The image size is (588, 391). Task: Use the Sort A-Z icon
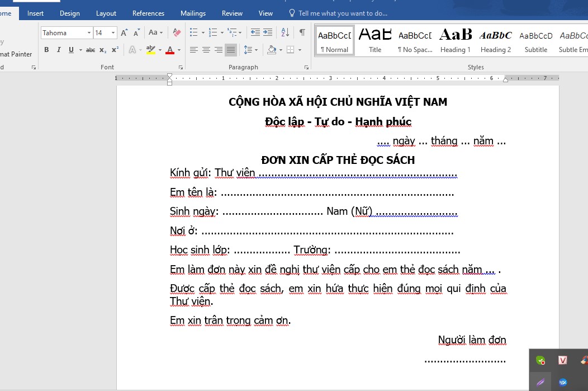[x=284, y=32]
